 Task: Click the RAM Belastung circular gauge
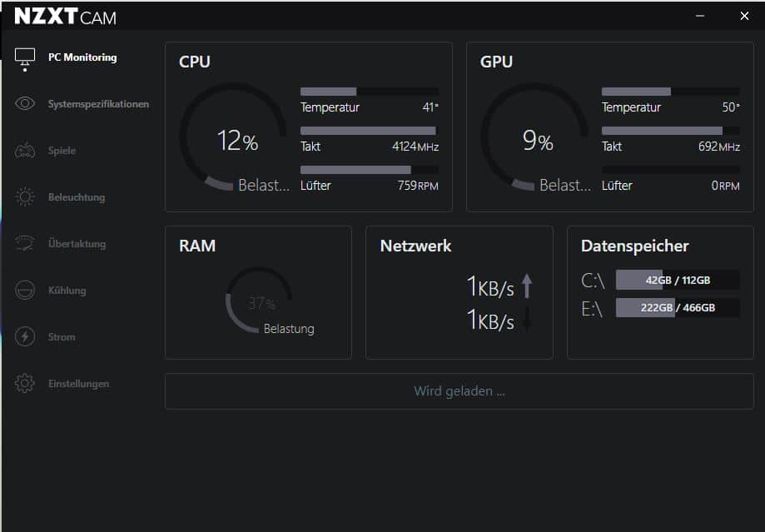[259, 301]
